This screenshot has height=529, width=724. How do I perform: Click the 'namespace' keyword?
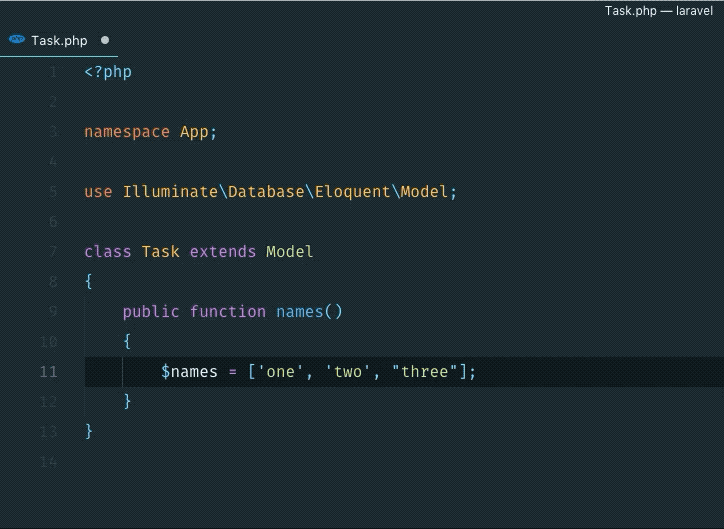click(x=127, y=132)
